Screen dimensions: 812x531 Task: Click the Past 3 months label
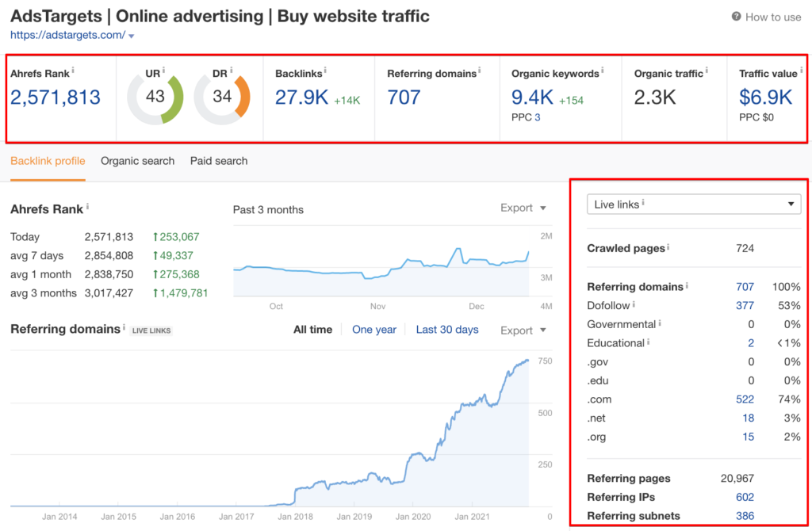pyautogui.click(x=268, y=209)
